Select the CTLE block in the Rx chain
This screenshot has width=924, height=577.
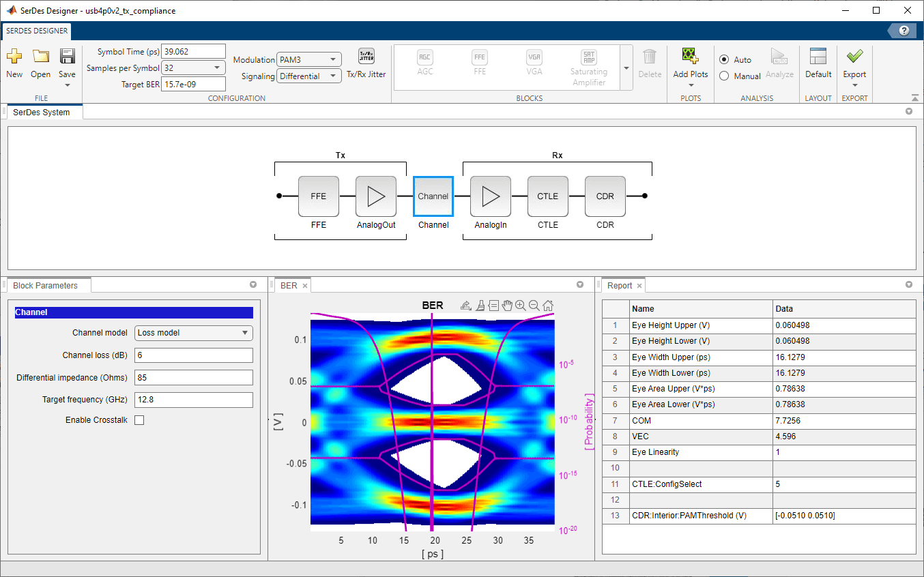(547, 196)
